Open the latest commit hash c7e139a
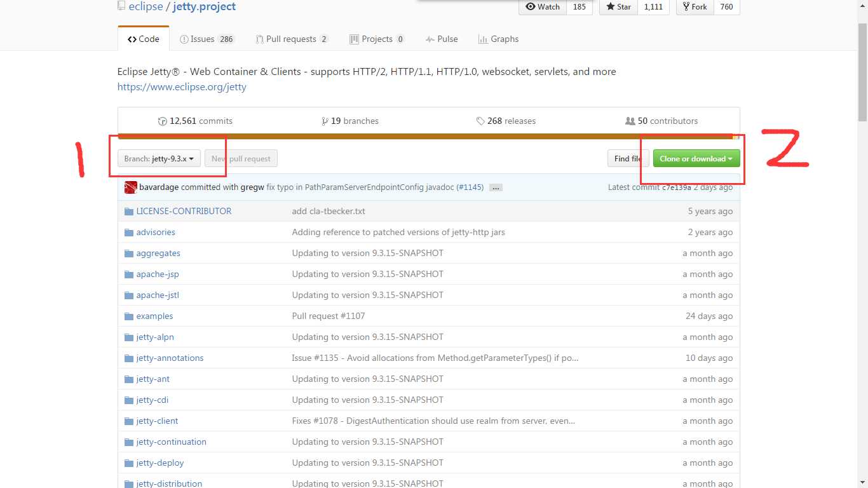This screenshot has height=488, width=868. (677, 187)
